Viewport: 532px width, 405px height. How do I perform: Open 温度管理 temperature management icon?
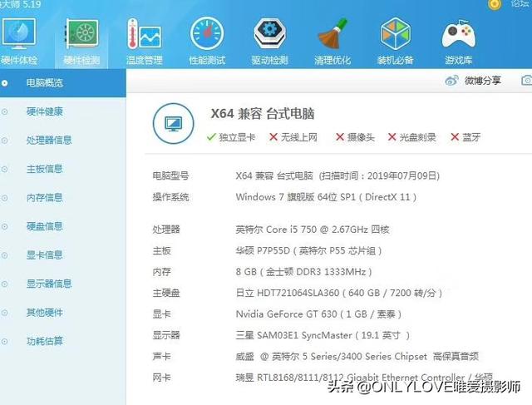pos(144,34)
